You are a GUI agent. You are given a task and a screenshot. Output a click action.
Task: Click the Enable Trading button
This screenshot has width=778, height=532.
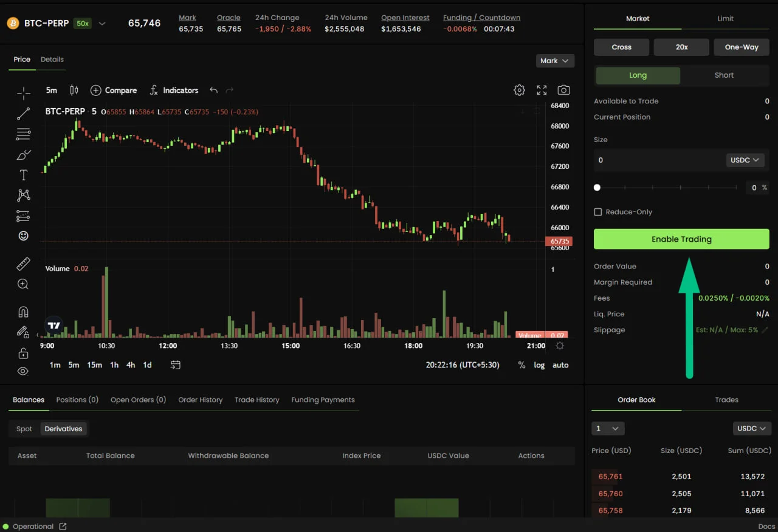point(681,239)
